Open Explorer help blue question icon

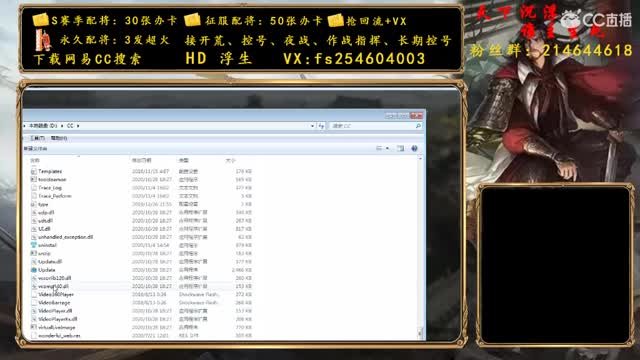(x=414, y=149)
